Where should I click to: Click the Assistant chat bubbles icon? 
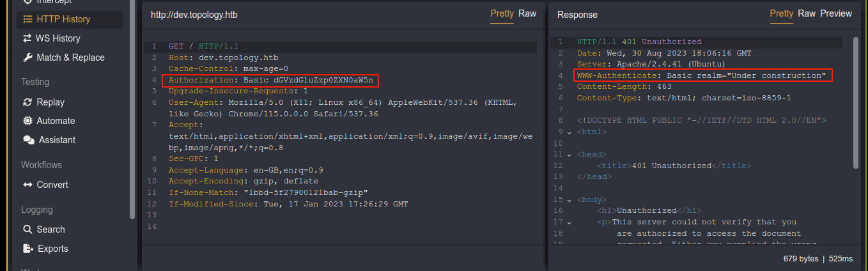[x=28, y=140]
